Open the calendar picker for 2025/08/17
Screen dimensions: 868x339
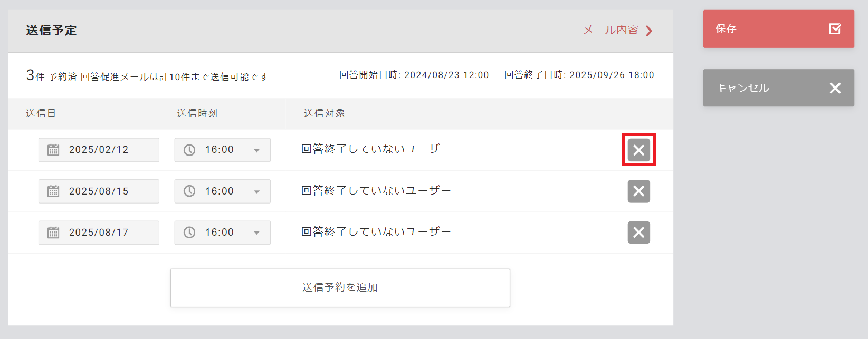click(54, 232)
